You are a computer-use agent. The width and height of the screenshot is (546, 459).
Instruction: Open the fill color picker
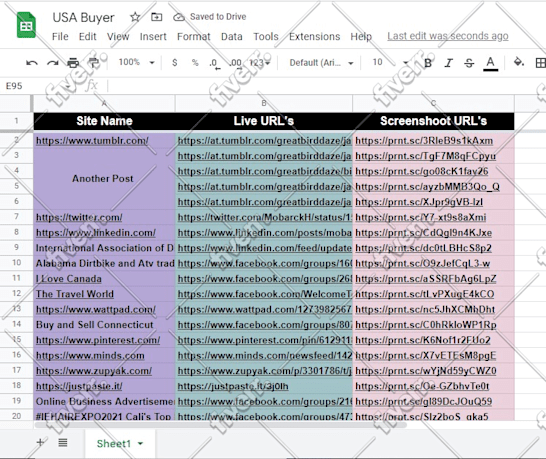[x=519, y=63]
